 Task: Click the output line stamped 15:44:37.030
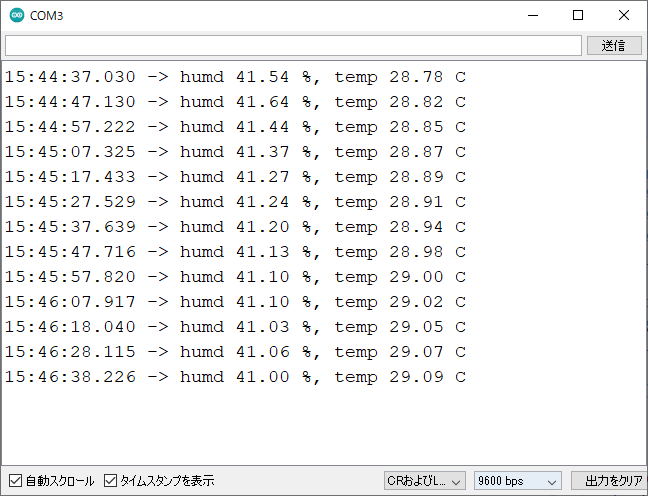pyautogui.click(x=235, y=77)
